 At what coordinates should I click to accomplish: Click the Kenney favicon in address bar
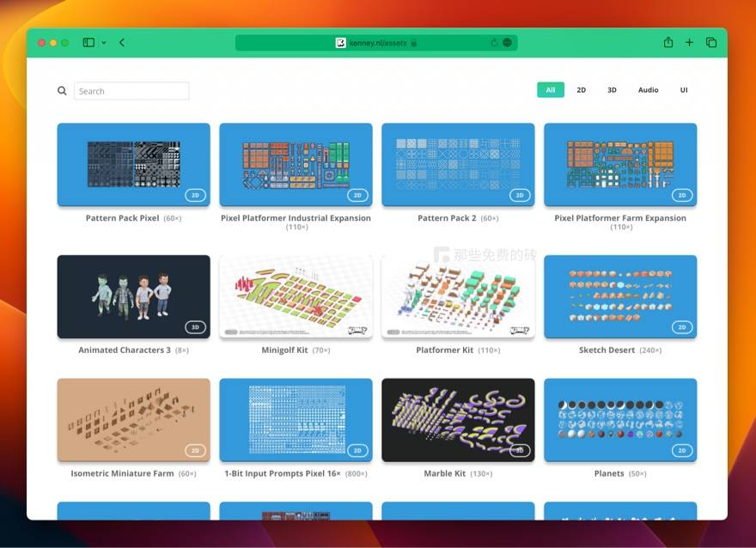click(x=341, y=43)
